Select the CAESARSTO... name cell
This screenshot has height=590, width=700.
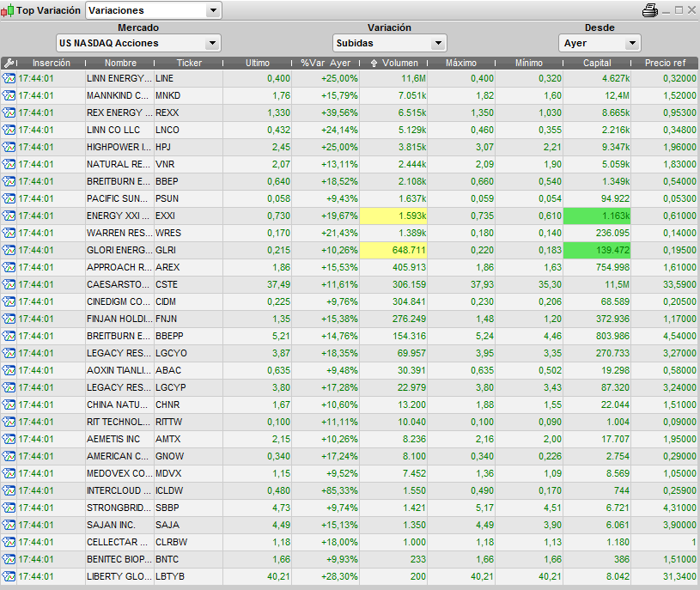coord(119,285)
